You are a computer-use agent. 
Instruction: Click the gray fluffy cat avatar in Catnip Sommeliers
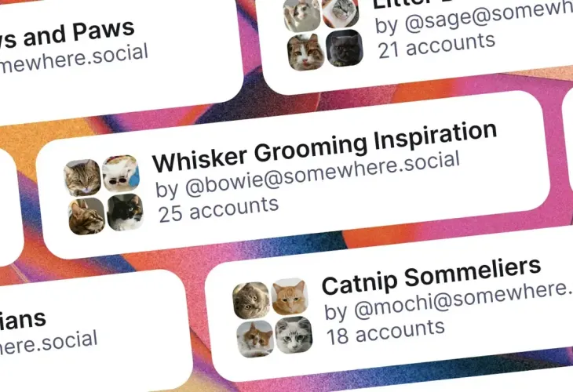pyautogui.click(x=250, y=300)
